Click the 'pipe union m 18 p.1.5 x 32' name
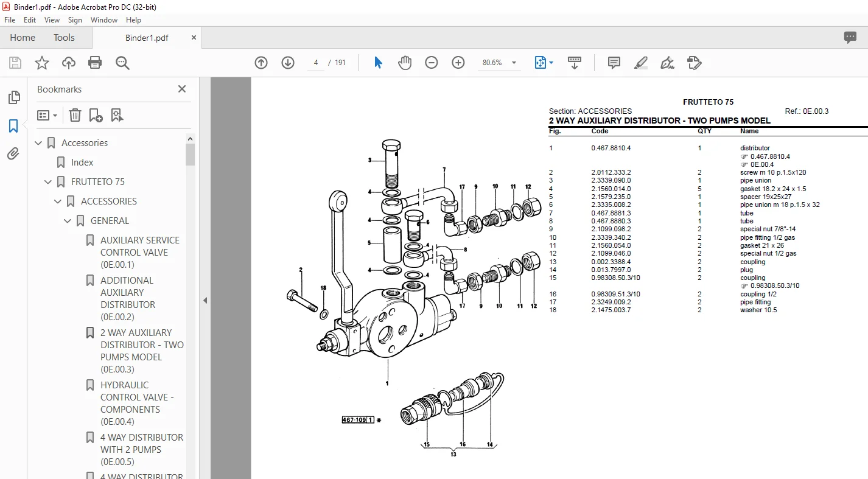 click(780, 205)
